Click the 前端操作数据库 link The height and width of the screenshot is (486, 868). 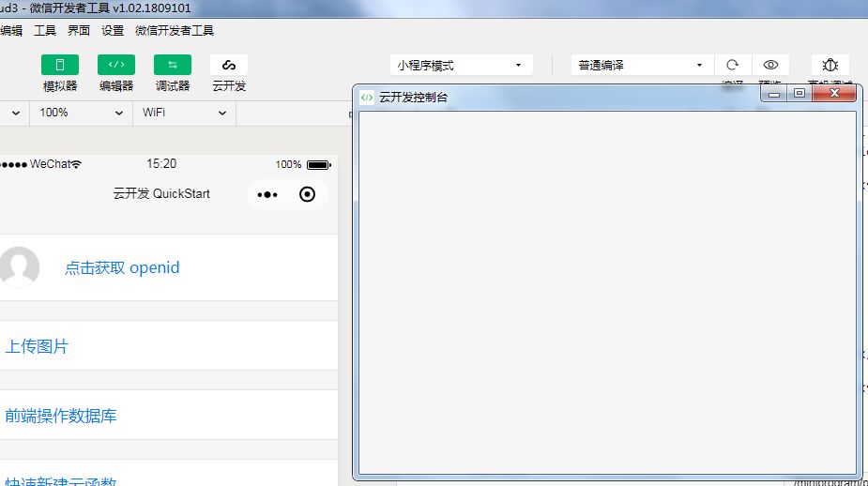[x=60, y=416]
